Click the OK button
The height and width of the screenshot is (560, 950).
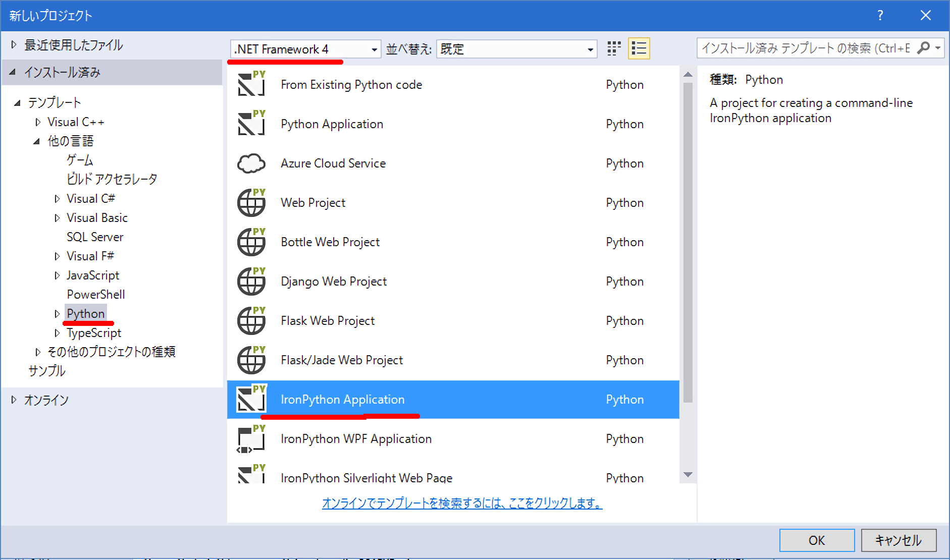[816, 540]
